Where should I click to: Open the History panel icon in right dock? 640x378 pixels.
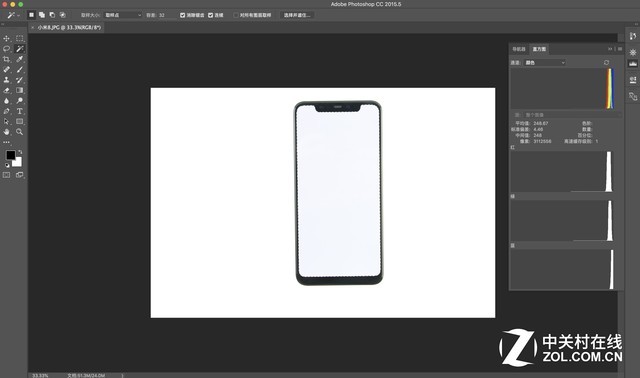coord(633,36)
